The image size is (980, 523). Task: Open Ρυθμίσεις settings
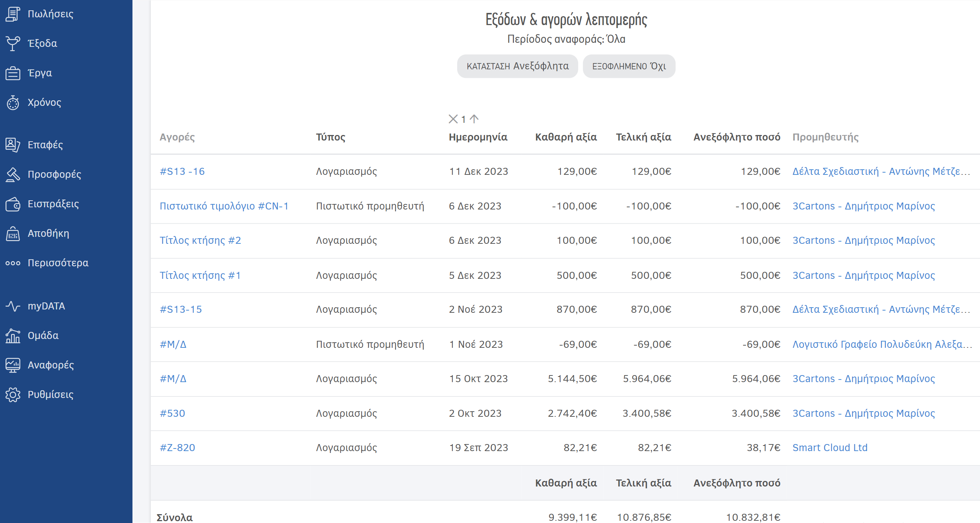[50, 395]
